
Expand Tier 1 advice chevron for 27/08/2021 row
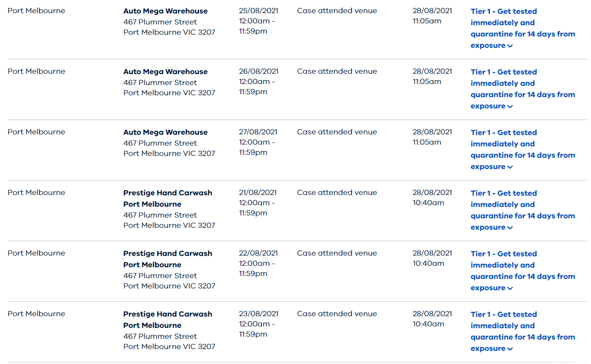point(510,167)
